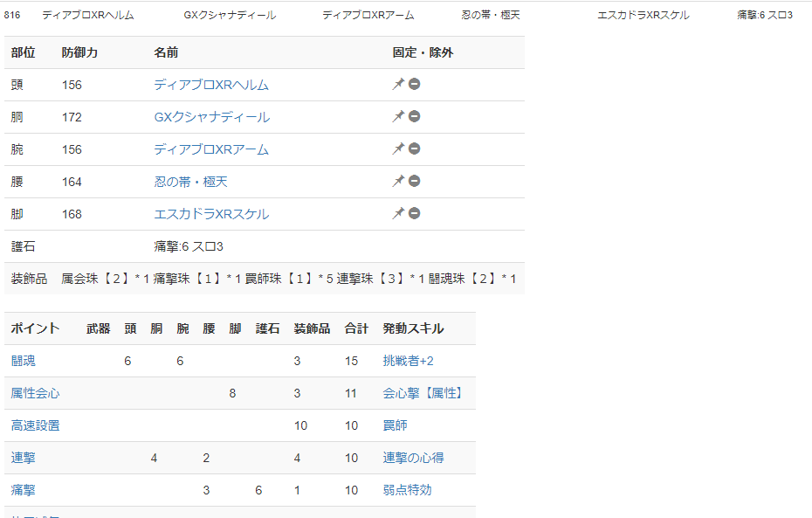Pin the 忍の帯・極天 waist armor

coord(398,181)
